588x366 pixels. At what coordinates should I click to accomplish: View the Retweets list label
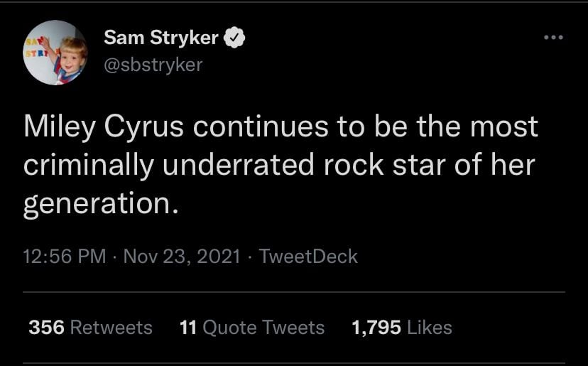coord(111,327)
